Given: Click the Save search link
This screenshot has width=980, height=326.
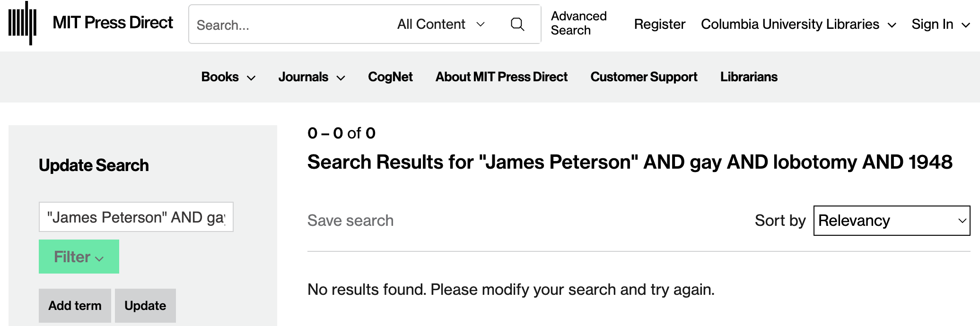Looking at the screenshot, I should (x=350, y=221).
